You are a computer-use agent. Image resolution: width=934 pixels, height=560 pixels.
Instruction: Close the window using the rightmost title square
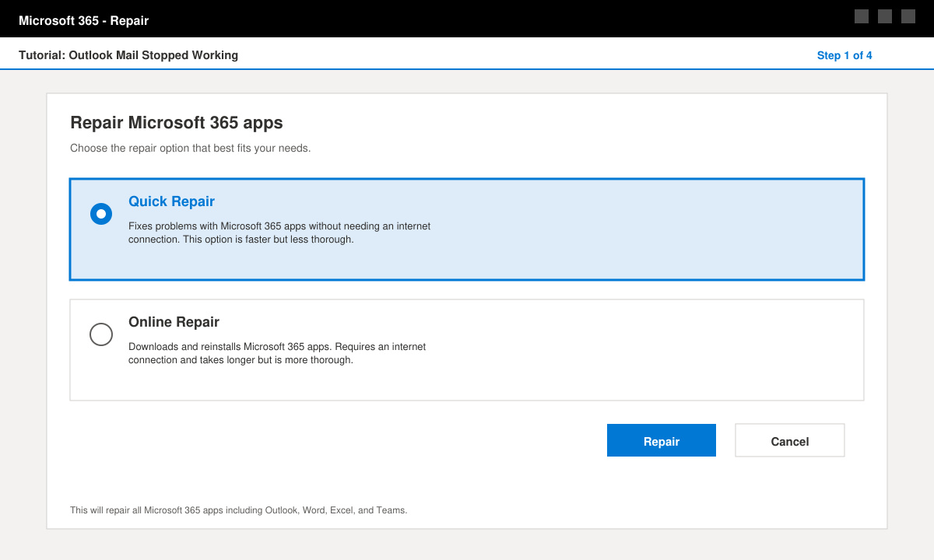tap(908, 16)
